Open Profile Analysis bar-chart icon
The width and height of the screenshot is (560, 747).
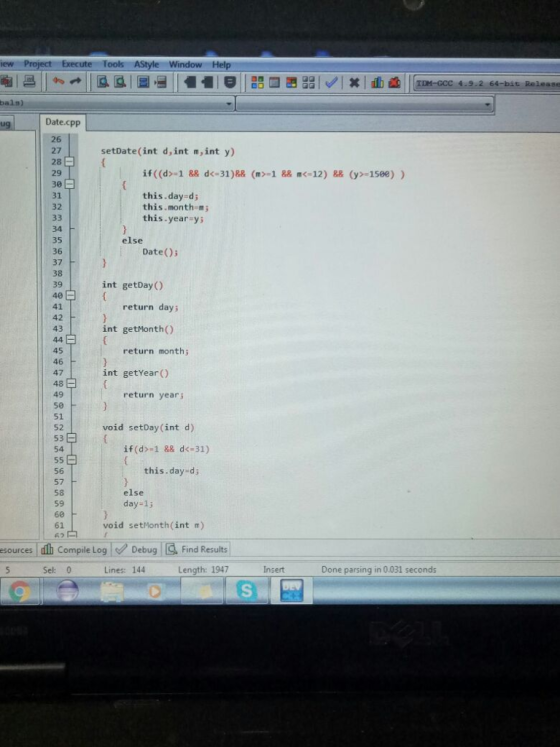pos(377,83)
